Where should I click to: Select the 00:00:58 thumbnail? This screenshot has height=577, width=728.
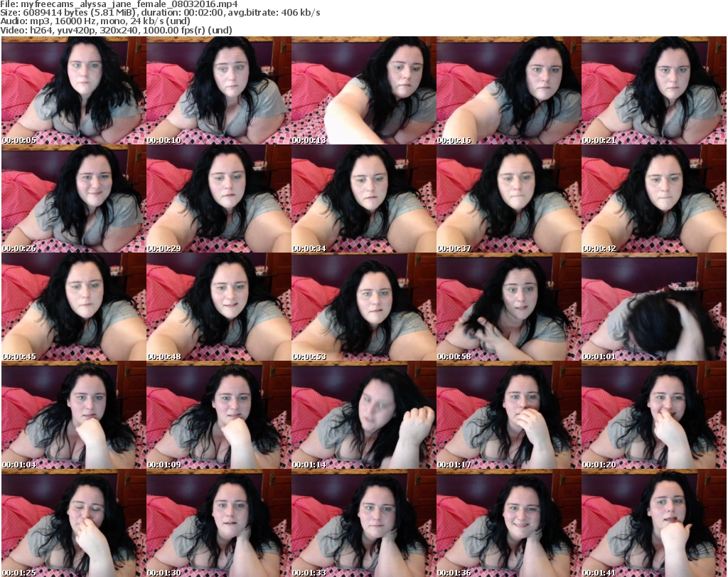tap(508, 307)
